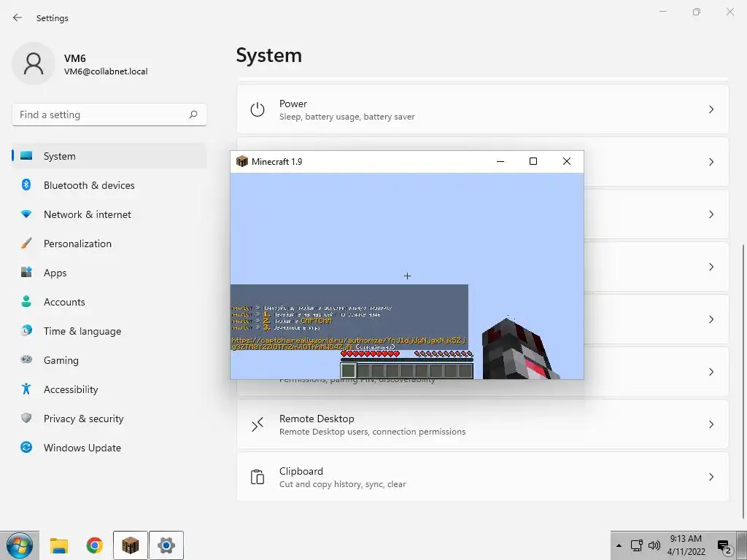Click the magnifier icon in the search box
This screenshot has height=560, width=747.
point(193,114)
